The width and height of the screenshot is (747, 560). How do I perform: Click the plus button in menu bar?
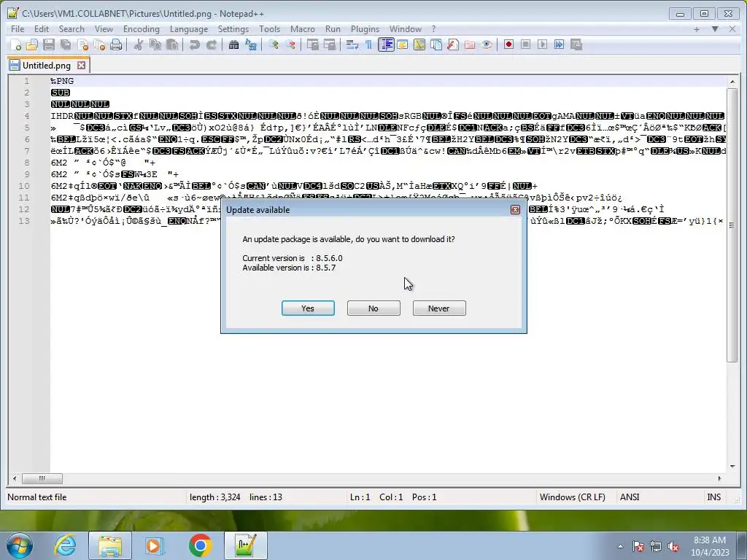[x=697, y=29]
